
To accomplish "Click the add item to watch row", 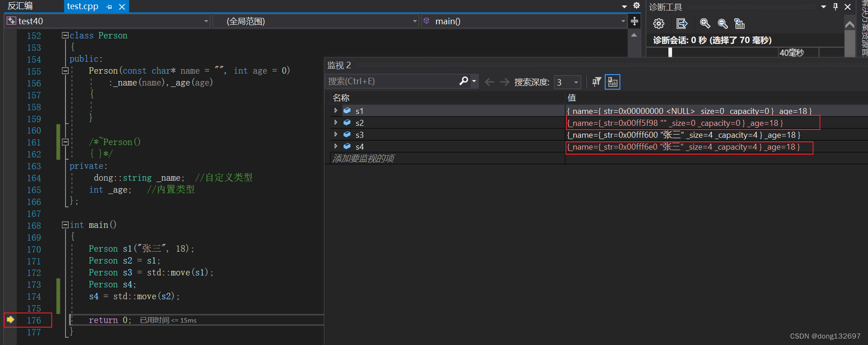I will tap(447, 158).
